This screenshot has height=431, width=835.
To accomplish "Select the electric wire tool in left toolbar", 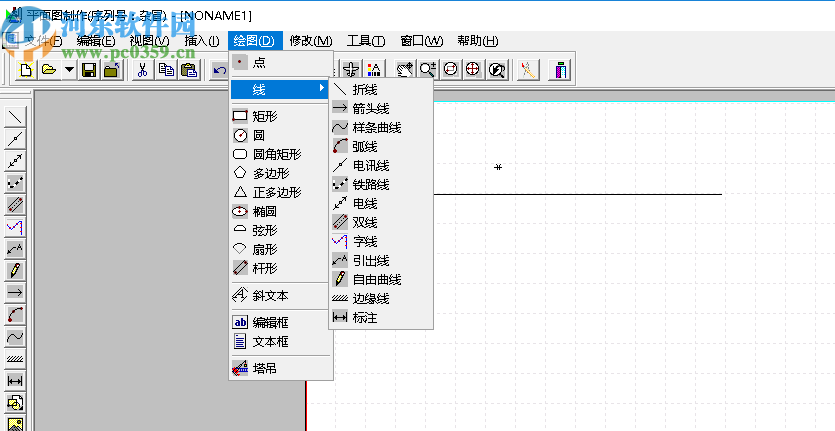I will [x=15, y=161].
